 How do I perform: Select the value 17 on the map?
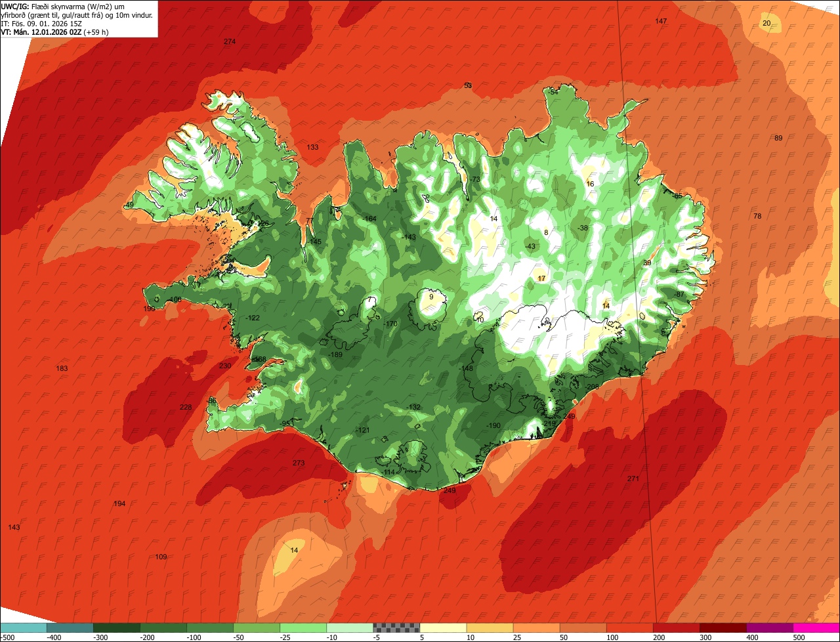[x=541, y=278]
